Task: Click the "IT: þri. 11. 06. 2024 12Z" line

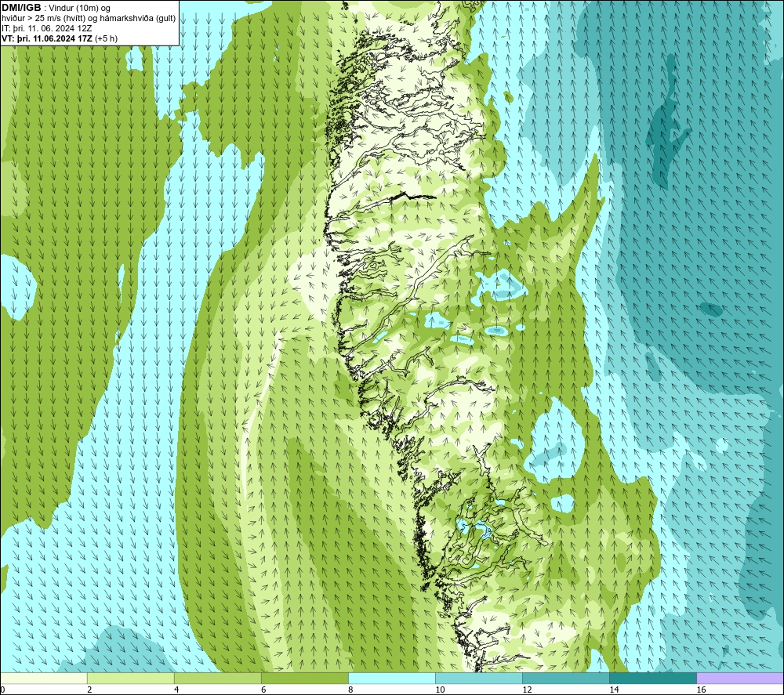Action: tap(47, 28)
